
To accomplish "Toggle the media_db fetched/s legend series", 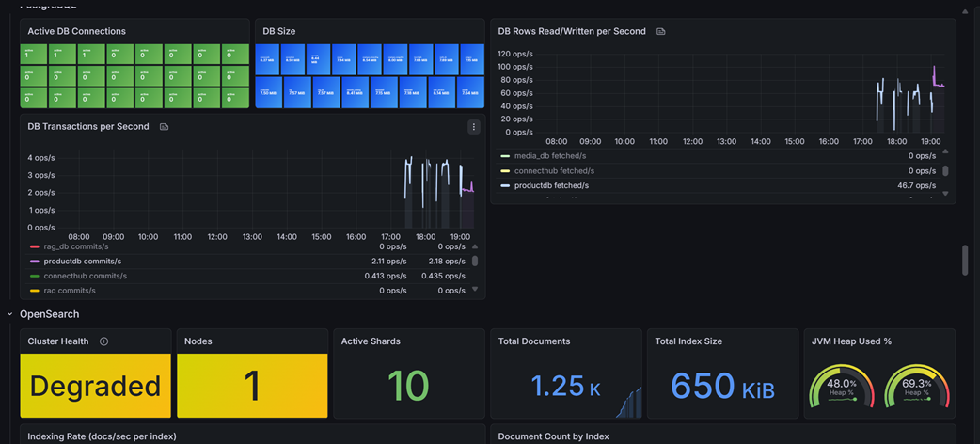I will [550, 156].
